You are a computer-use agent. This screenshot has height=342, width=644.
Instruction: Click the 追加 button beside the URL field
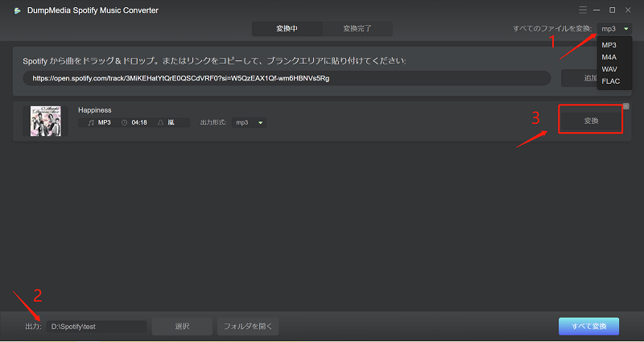pos(579,78)
